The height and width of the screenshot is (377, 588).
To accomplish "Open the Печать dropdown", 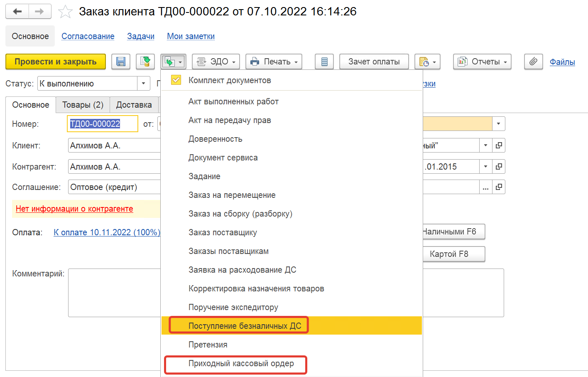I will (x=274, y=62).
